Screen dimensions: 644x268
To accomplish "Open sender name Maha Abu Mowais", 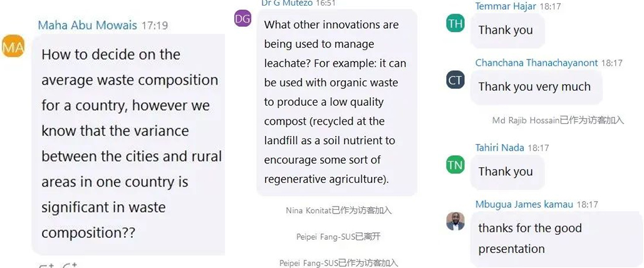I will pyautogui.click(x=88, y=25).
